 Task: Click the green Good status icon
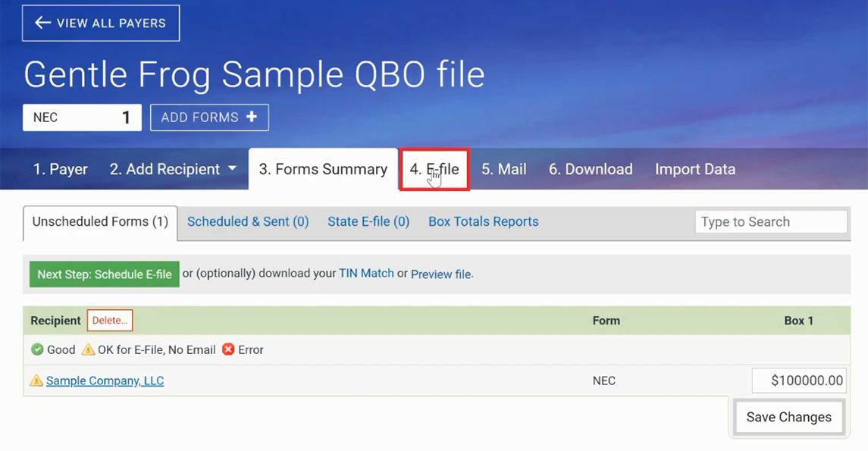[x=37, y=349]
